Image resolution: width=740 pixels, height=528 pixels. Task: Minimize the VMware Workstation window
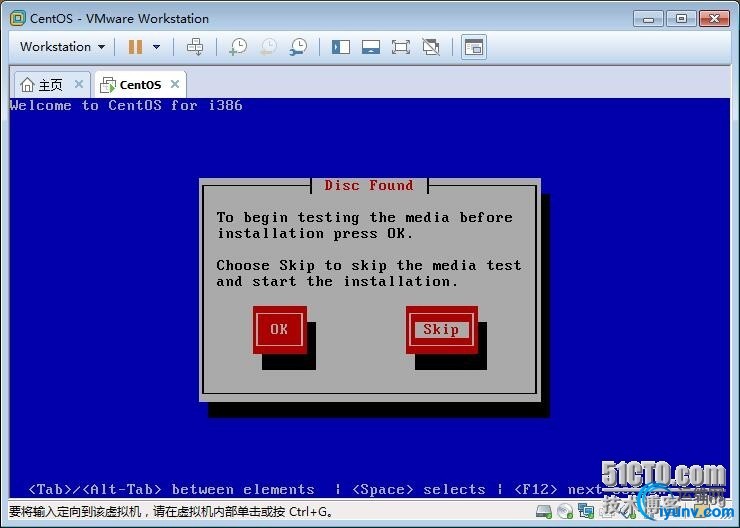[x=648, y=19]
